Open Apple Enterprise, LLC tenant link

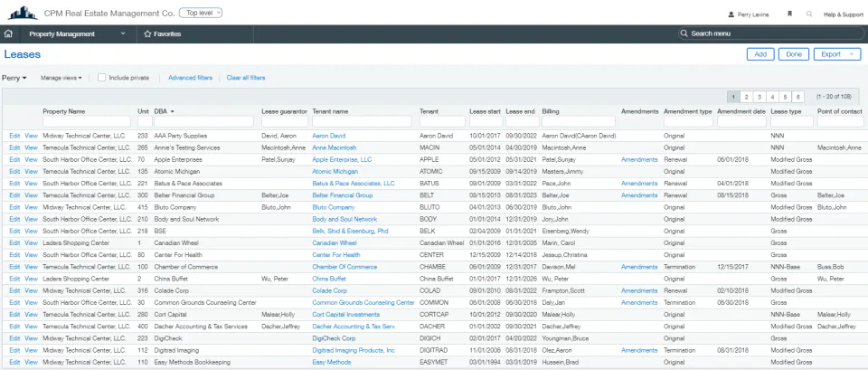(x=342, y=159)
